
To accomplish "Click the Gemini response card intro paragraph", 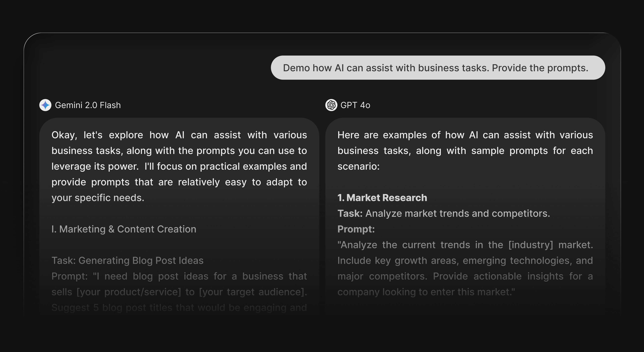I will coord(179,166).
